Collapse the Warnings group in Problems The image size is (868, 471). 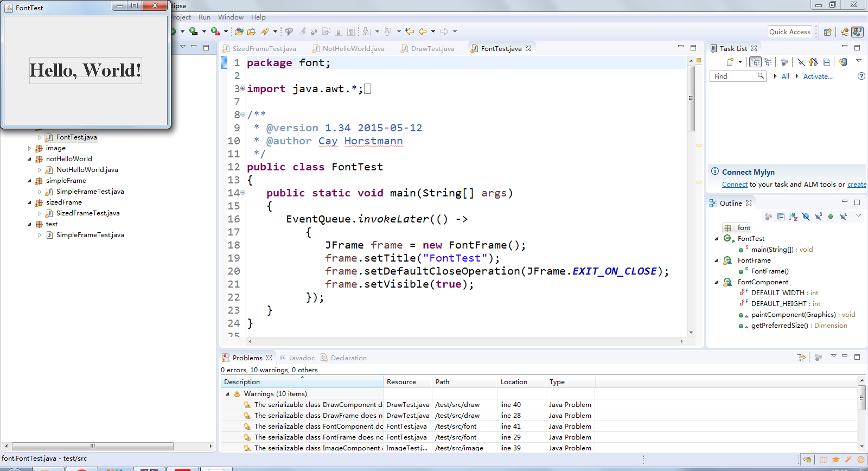[227, 394]
